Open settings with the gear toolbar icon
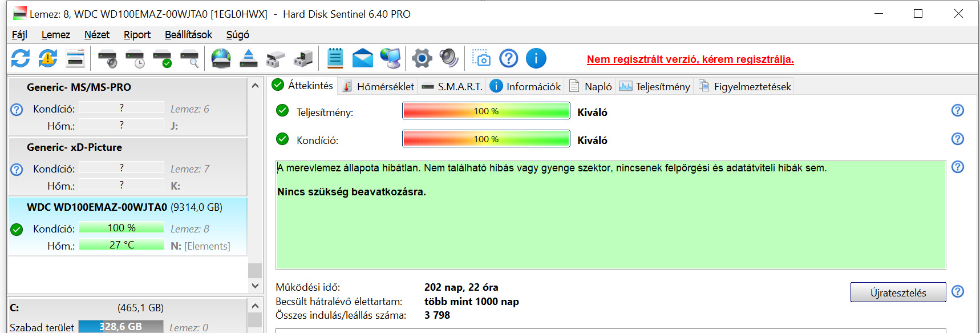 click(422, 58)
